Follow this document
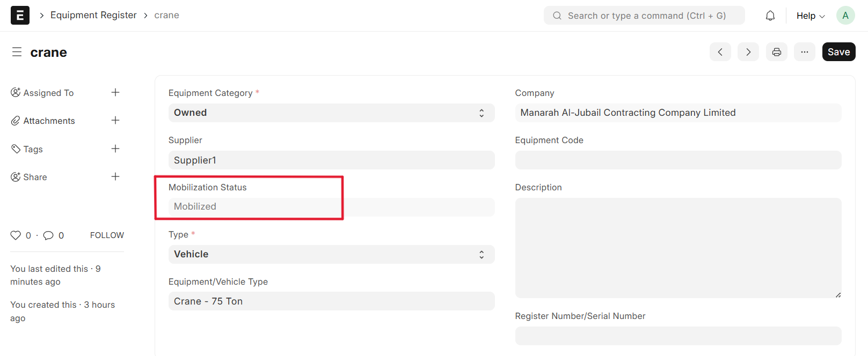 point(107,235)
